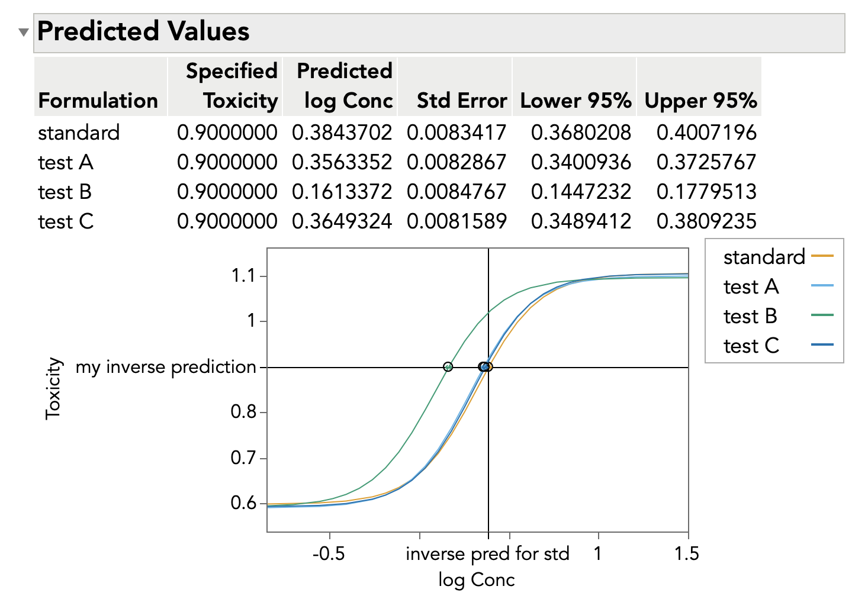Collapse the Predicted Values disclosure triangle
The width and height of the screenshot is (868, 599).
point(24,33)
